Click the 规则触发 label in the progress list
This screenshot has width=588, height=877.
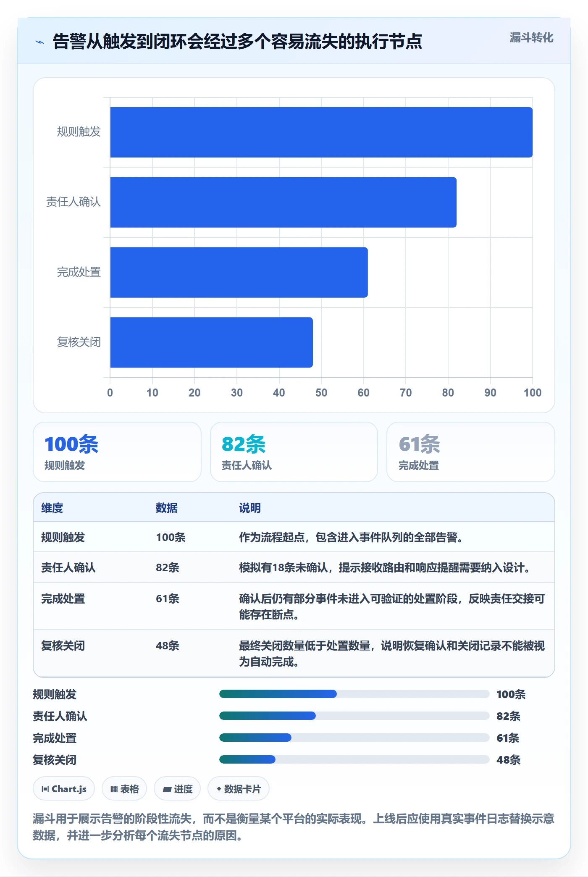[x=55, y=694]
